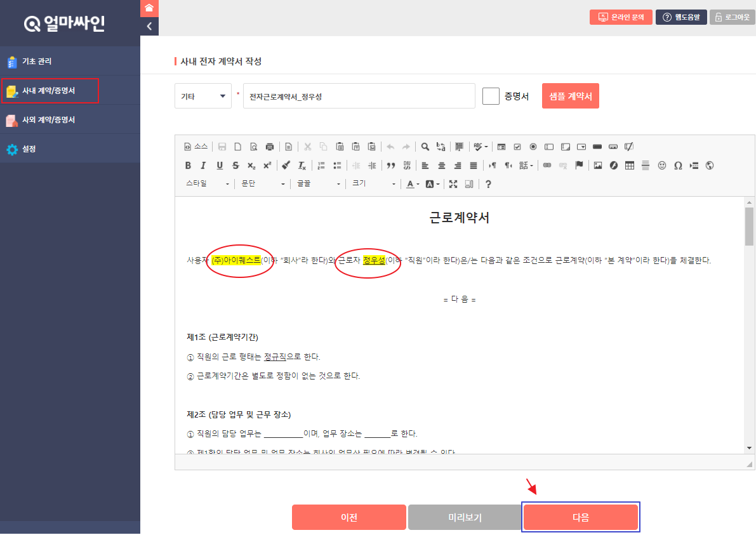Viewport: 756px width, 535px height.
Task: Click the document preview icon
Action: coord(254,147)
